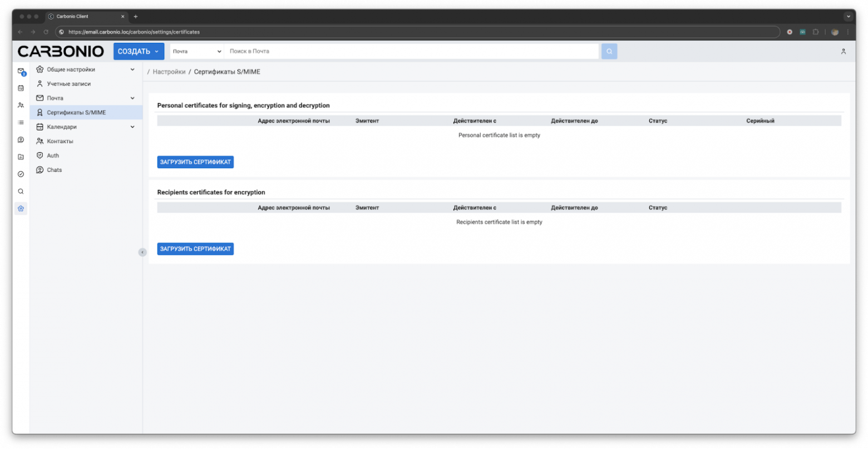
Task: Expand the Календари settings chevron
Action: (132, 127)
